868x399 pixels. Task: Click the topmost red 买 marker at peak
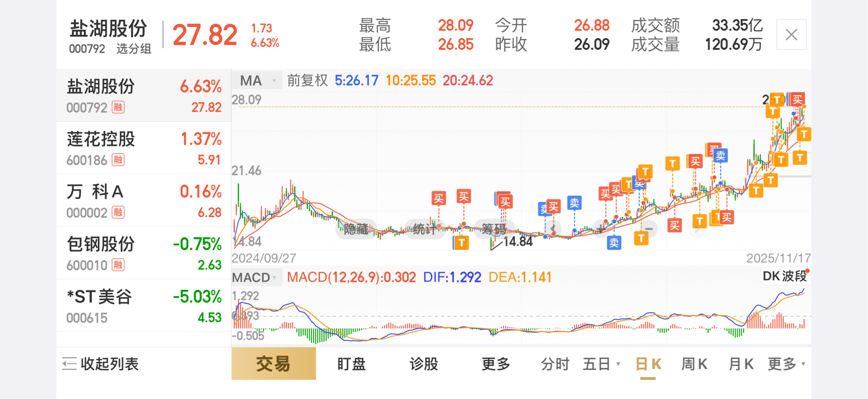(x=797, y=100)
